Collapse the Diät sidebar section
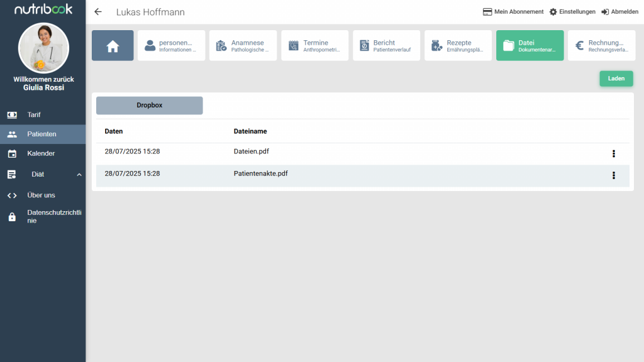 [x=79, y=174]
